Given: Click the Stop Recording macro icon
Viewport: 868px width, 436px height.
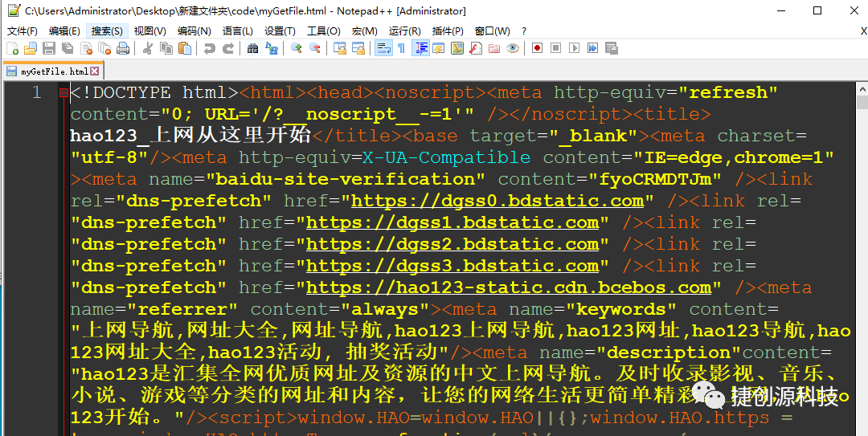Looking at the screenshot, I should [556, 48].
